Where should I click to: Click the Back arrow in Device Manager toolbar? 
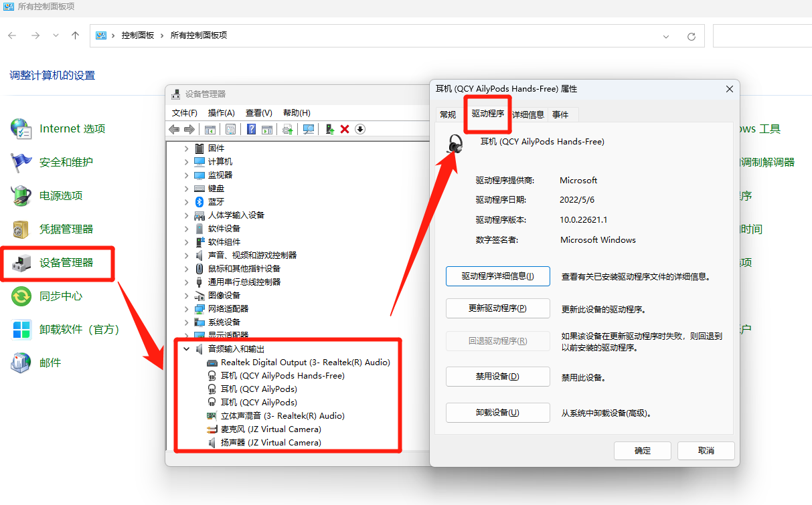pos(174,129)
